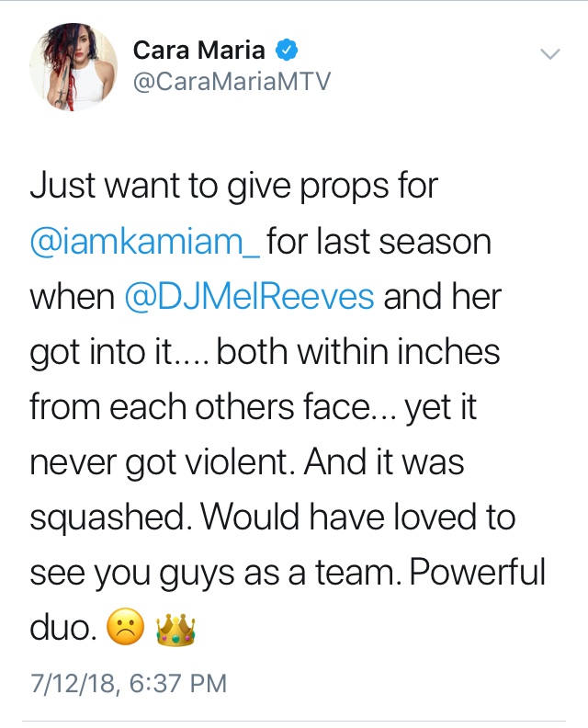This screenshot has width=588, height=728.
Task: Follow the @DJMelReeves mention link
Action: click(x=249, y=297)
